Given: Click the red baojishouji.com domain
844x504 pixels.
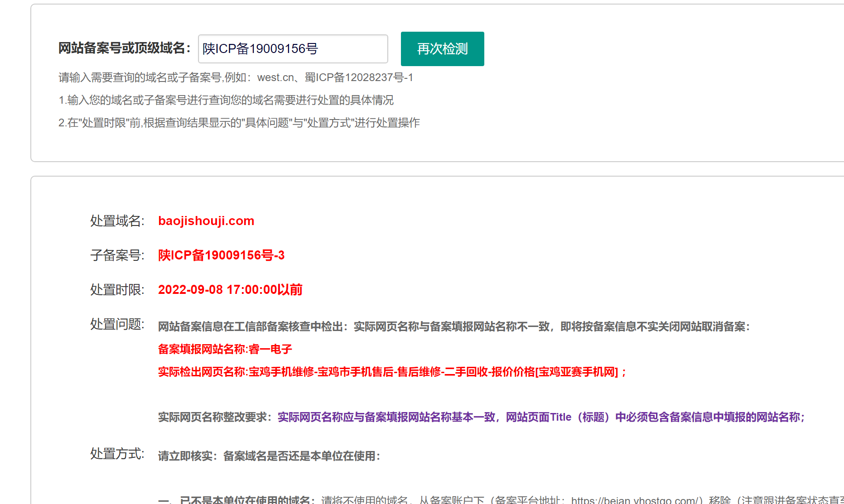Looking at the screenshot, I should [206, 221].
